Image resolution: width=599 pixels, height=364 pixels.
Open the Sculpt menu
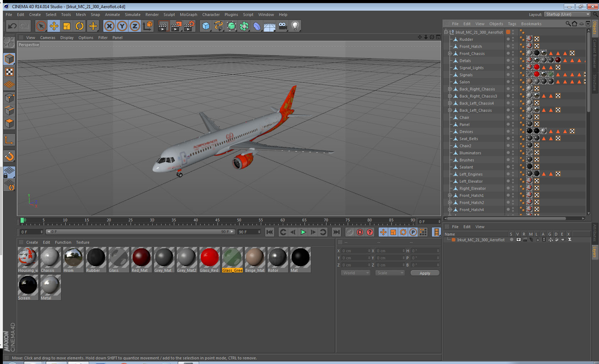coord(169,15)
